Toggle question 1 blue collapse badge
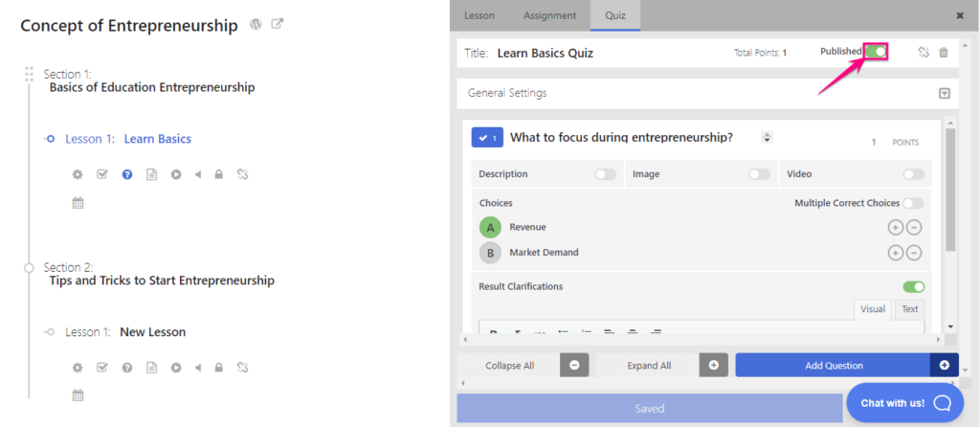This screenshot has width=980, height=427. [487, 138]
